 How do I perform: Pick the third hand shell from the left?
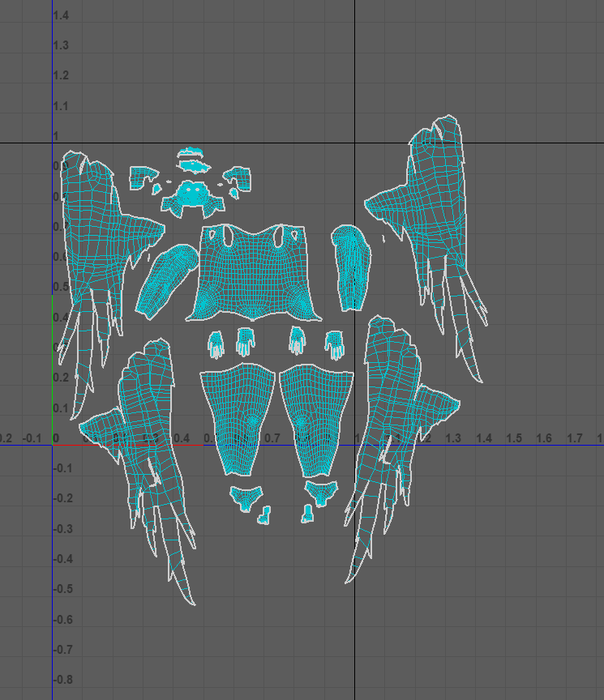[x=298, y=339]
